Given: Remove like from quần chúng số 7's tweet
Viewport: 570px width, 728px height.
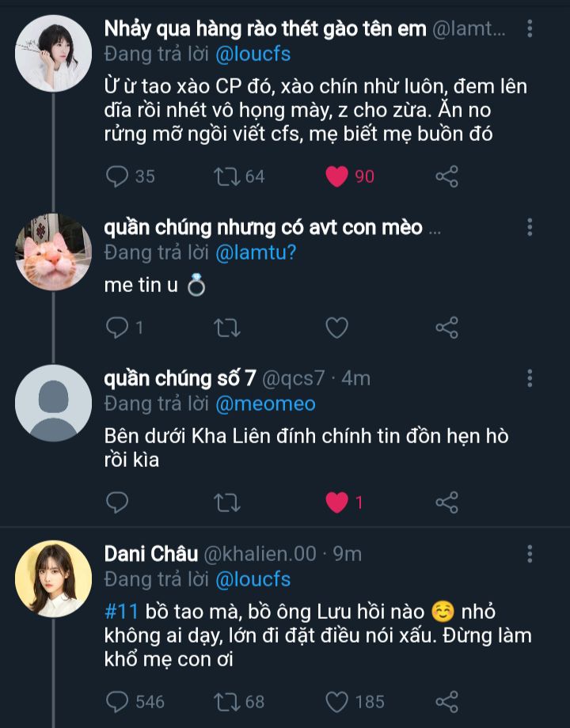Looking at the screenshot, I should (x=337, y=502).
